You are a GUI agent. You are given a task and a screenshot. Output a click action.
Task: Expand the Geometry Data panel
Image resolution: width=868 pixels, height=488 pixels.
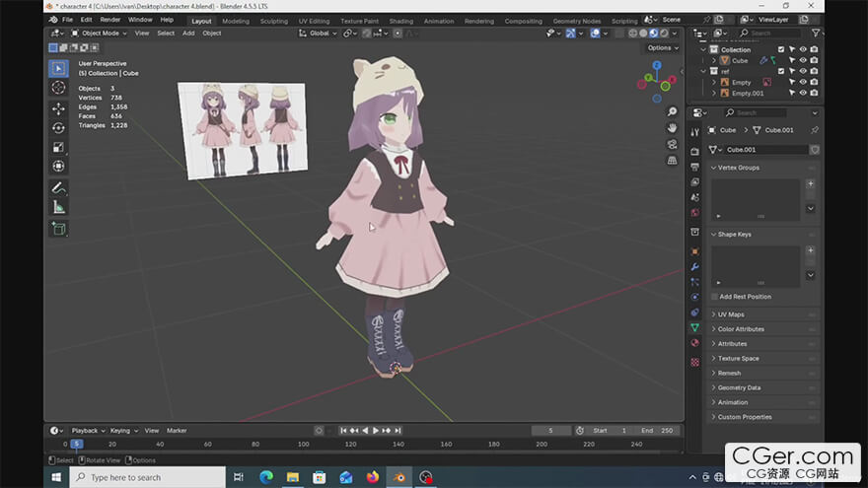(739, 387)
